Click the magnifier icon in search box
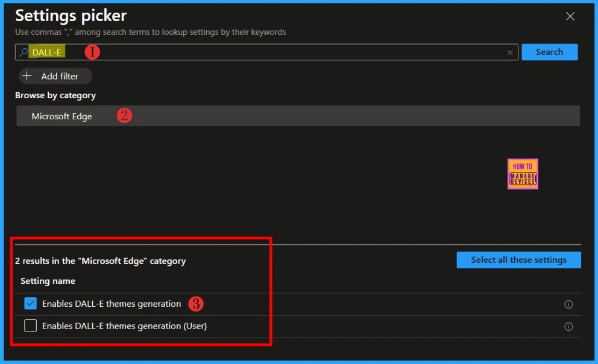 click(x=24, y=52)
